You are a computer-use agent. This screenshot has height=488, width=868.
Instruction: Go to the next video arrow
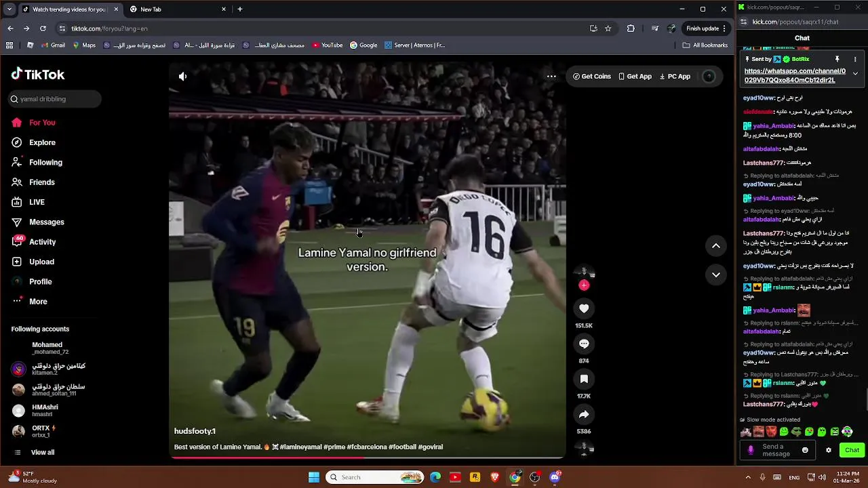pos(716,274)
